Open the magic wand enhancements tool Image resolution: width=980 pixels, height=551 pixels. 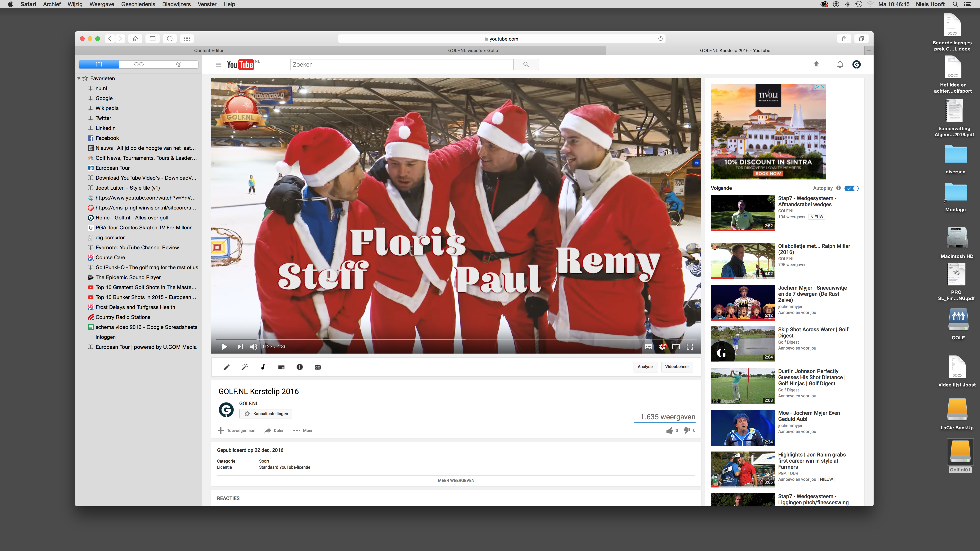[x=245, y=367]
